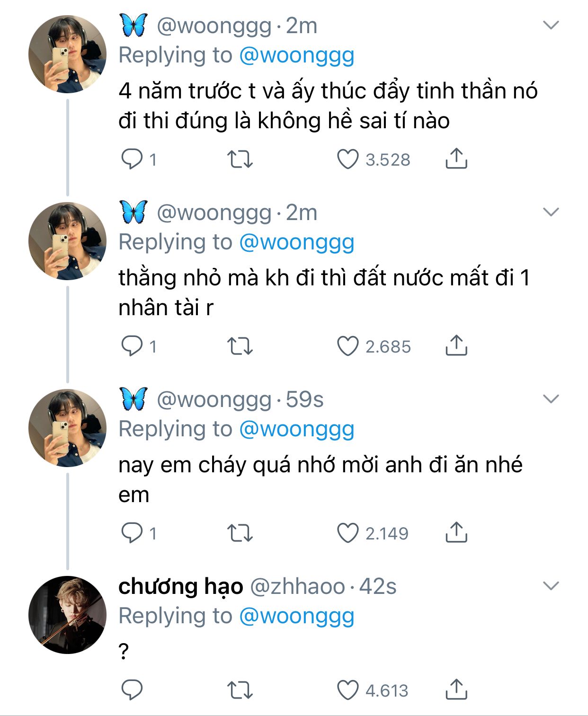The image size is (588, 716).
Task: Open the first tweet's selfie avatar
Action: (x=67, y=54)
